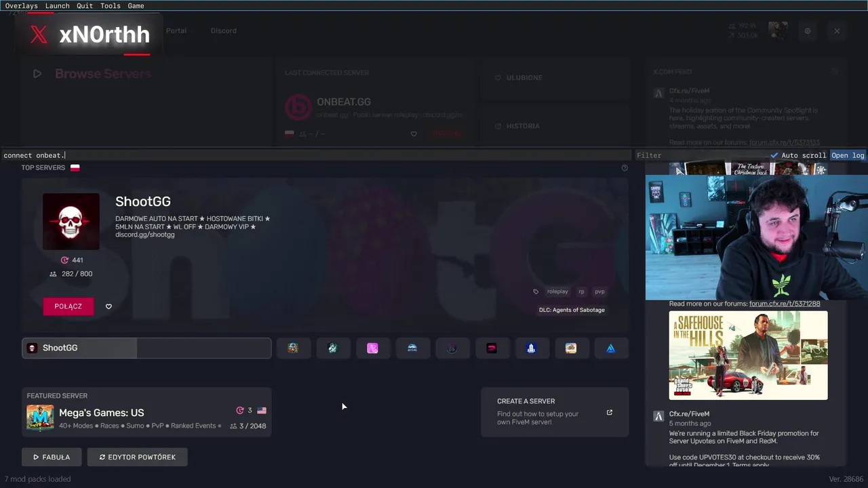The image size is (868, 488).
Task: Select the ShootGG server tab
Action: coord(146,348)
